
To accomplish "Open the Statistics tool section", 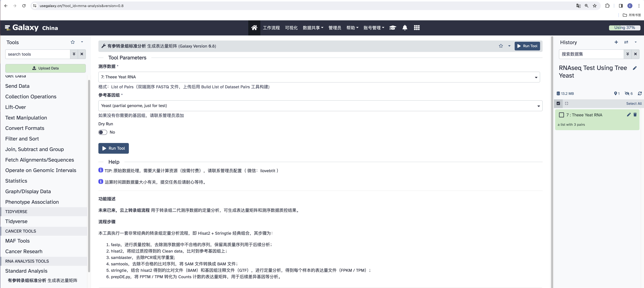I will point(16,181).
